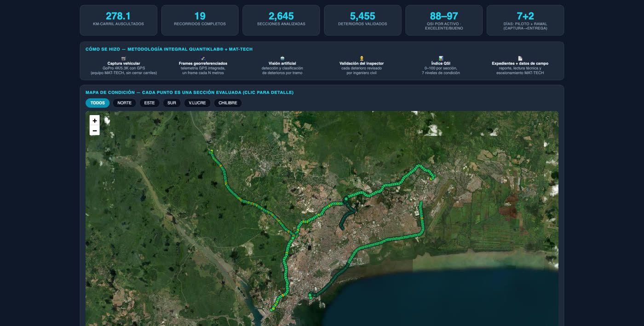Viewport: 644px width, 326px height.
Task: Click the document icon above Expedientes
Action: pyautogui.click(x=520, y=58)
